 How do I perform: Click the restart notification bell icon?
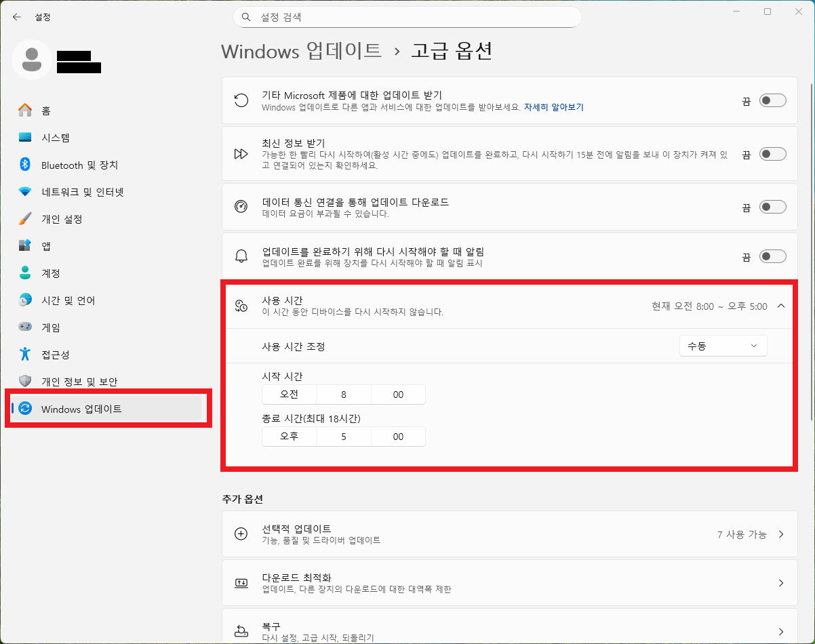241,256
